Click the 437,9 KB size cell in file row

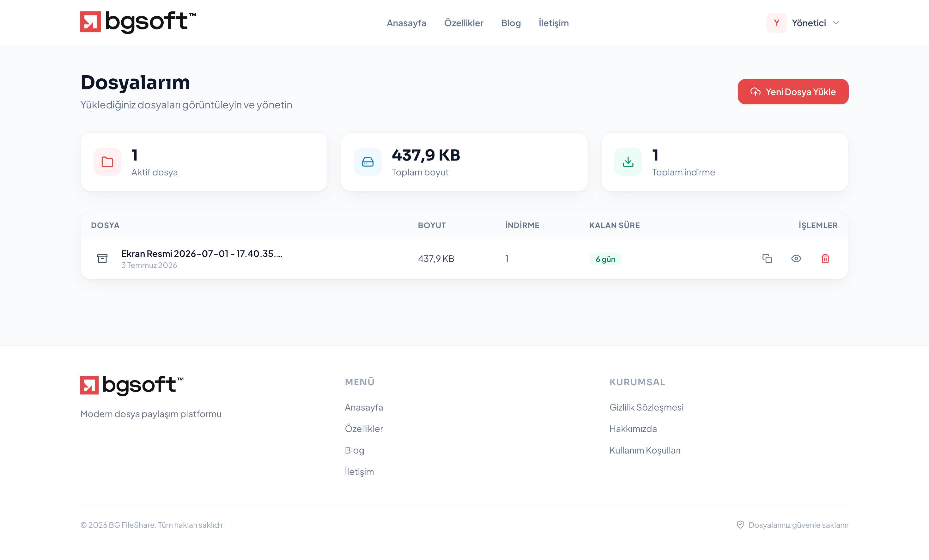pos(436,259)
